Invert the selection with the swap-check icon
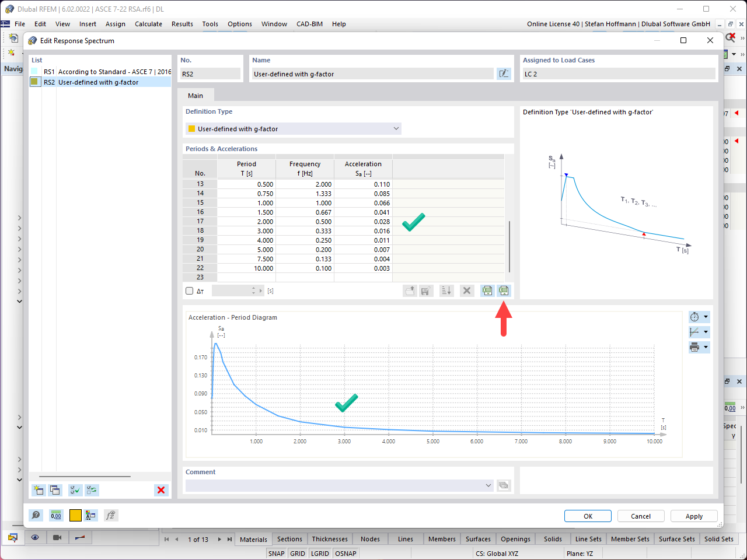 [91, 490]
